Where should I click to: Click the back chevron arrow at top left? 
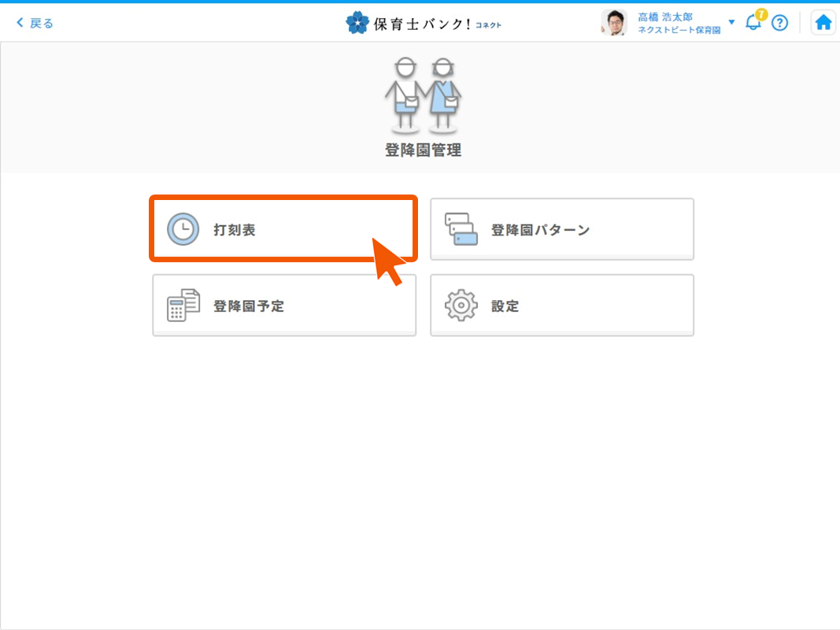[x=20, y=23]
